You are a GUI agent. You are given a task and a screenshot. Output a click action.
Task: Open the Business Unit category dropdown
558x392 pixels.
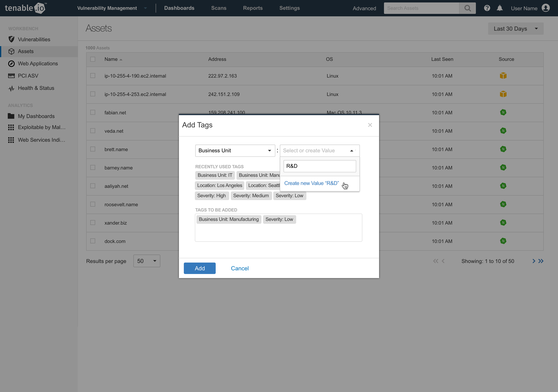tap(235, 151)
